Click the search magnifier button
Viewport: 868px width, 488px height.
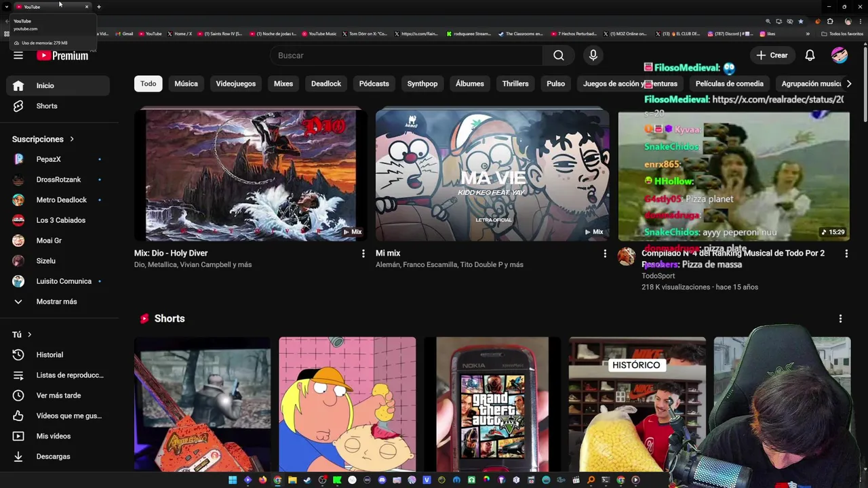(559, 56)
